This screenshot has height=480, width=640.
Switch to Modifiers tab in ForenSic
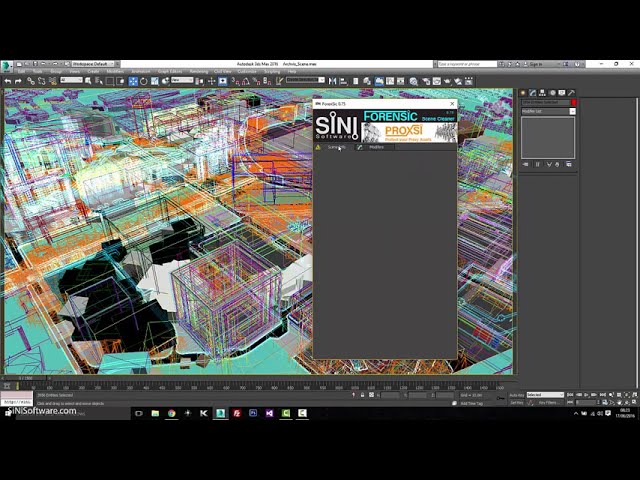click(375, 147)
